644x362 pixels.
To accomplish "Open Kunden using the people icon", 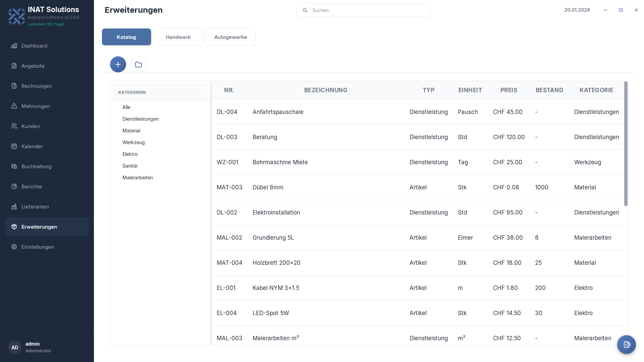I will tap(14, 126).
